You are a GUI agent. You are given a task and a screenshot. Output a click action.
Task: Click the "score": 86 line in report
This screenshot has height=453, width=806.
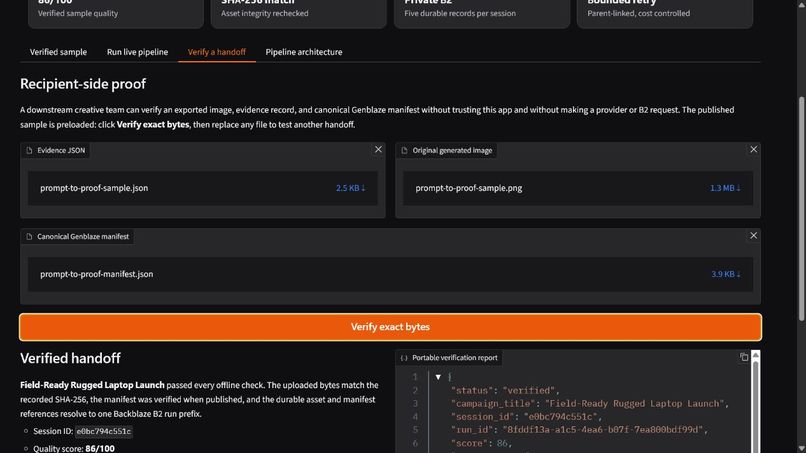482,443
